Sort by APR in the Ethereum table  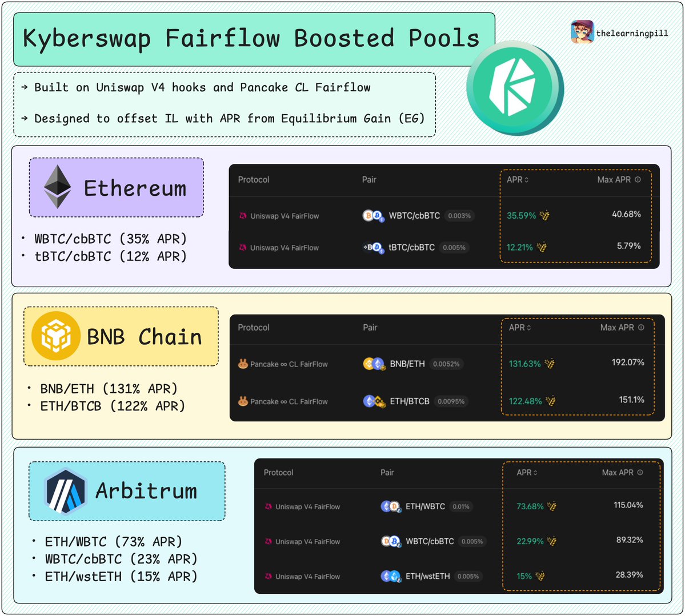[518, 179]
